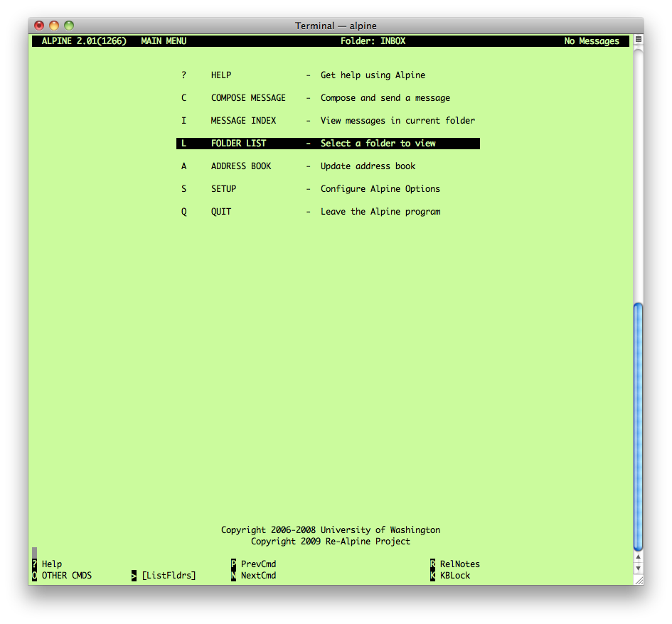Show OTHER CMDS in the bottom command bar
The height and width of the screenshot is (624, 672).
66,576
